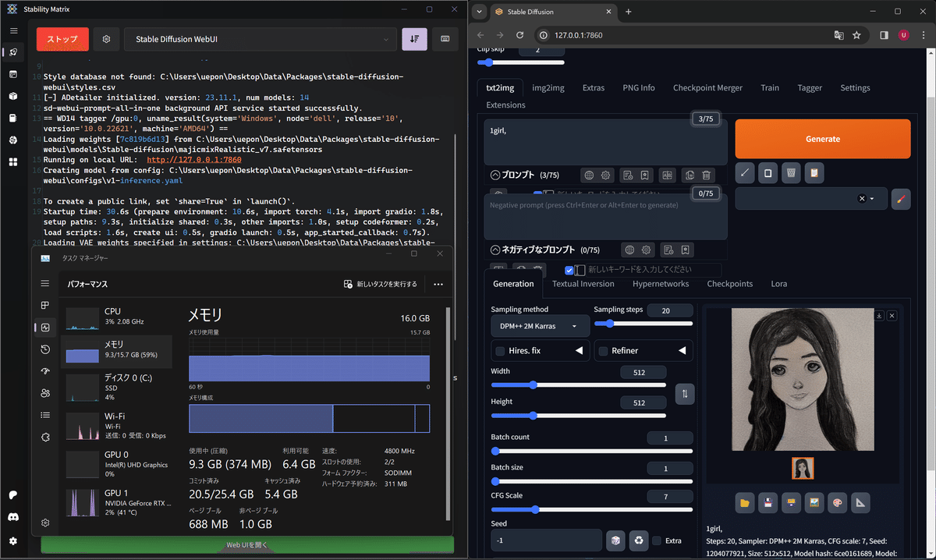Enable the Extra seed checkbox
This screenshot has width=936, height=560.
[x=657, y=540]
